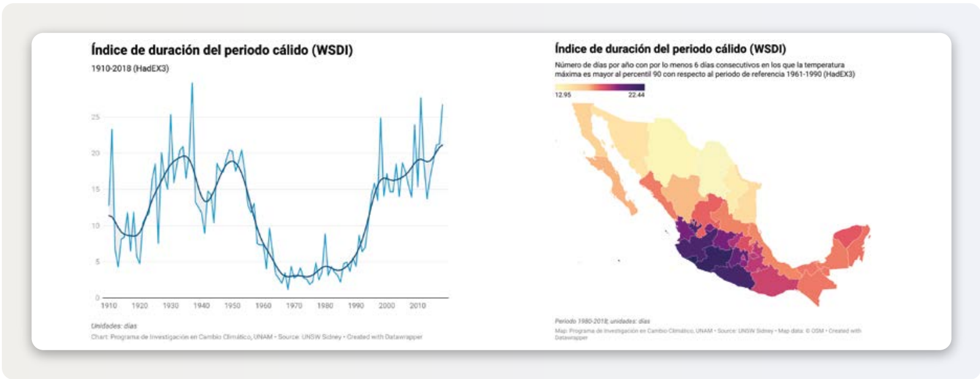Click the 2010 label on the x-axis
Screen dimensions: 980x379
pyautogui.click(x=417, y=306)
